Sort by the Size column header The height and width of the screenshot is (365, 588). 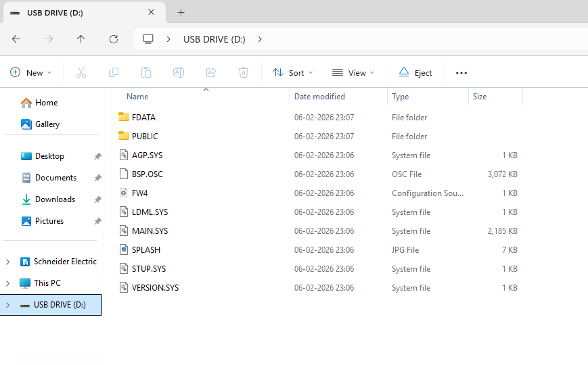click(x=480, y=97)
